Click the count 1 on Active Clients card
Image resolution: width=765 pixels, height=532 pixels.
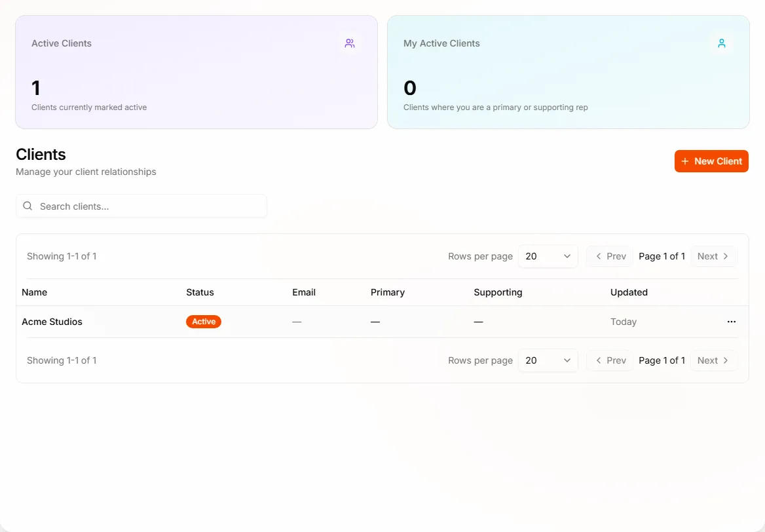(x=35, y=88)
